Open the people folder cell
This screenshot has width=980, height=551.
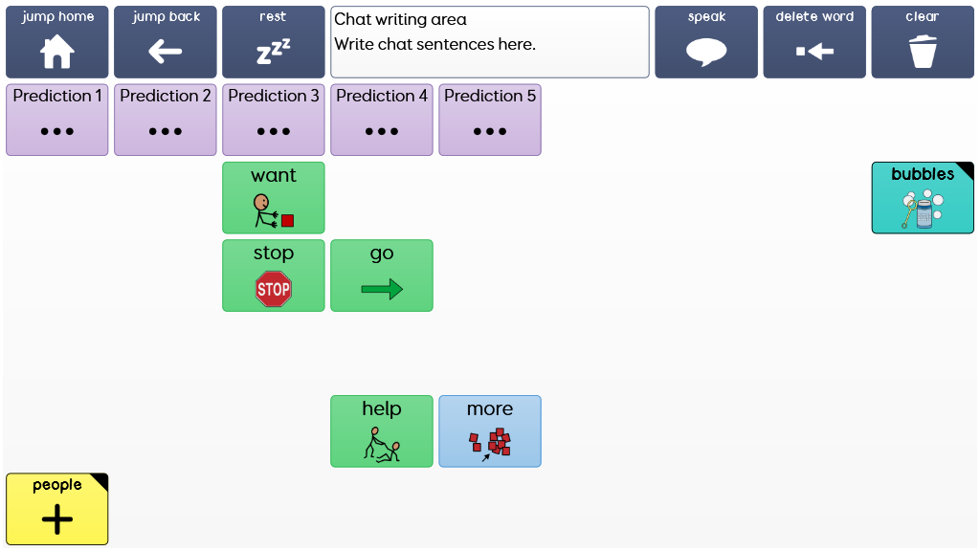[x=56, y=509]
